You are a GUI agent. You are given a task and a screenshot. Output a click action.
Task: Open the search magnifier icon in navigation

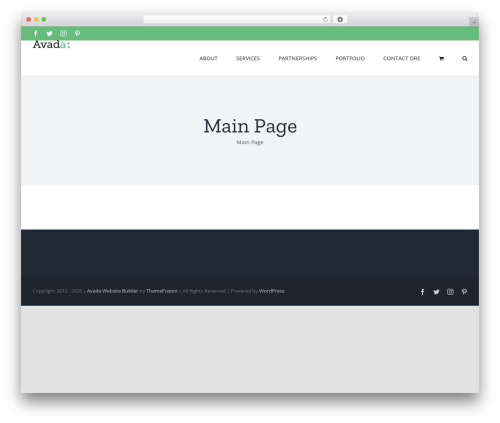(465, 58)
